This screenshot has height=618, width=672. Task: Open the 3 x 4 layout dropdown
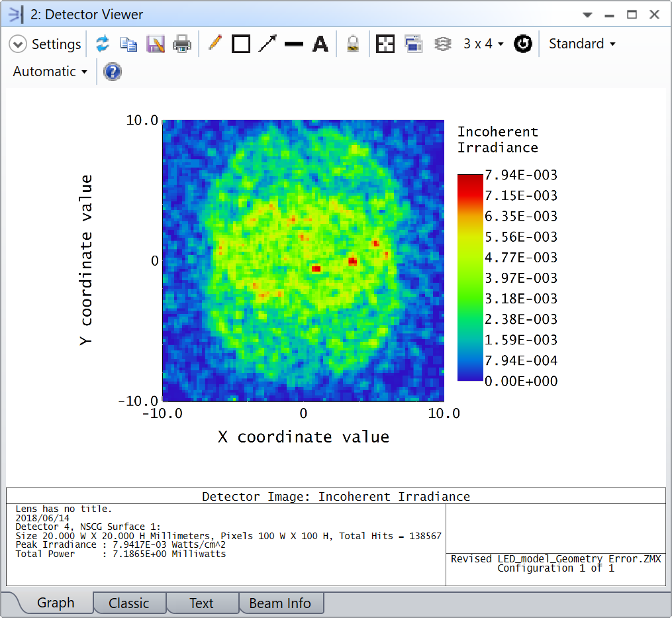483,44
